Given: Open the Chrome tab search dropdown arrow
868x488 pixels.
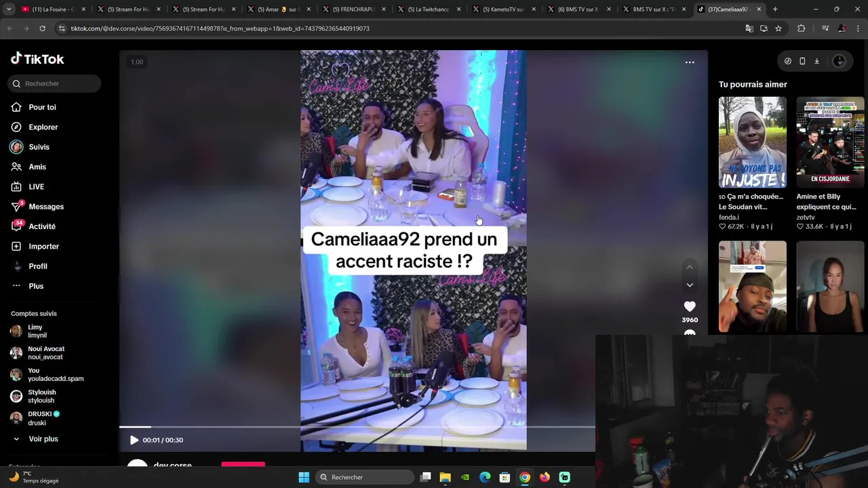Looking at the screenshot, I should point(9,9).
